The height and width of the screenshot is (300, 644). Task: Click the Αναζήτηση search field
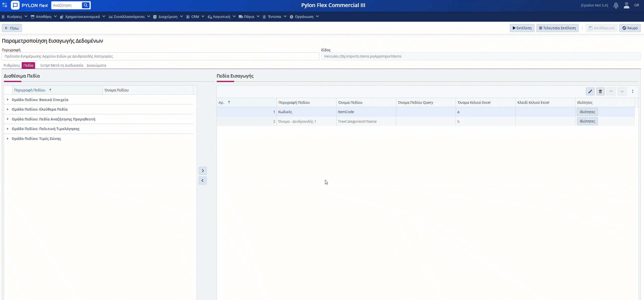[x=67, y=5]
